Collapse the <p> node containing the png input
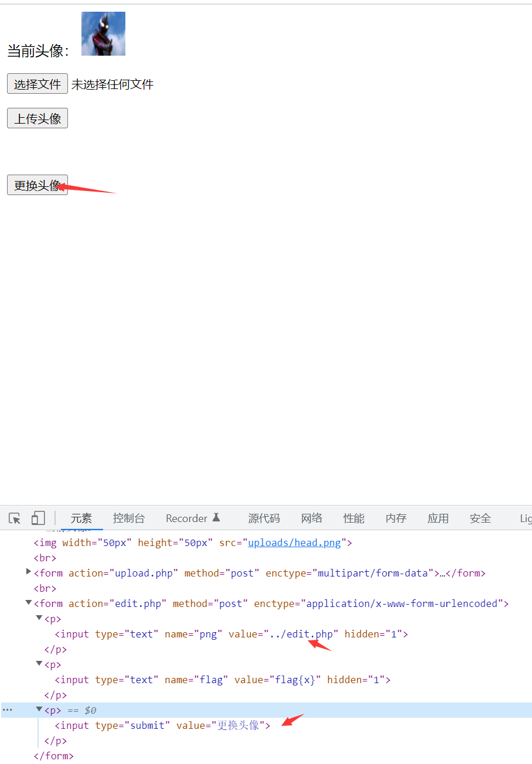This screenshot has width=532, height=764. tap(39, 618)
